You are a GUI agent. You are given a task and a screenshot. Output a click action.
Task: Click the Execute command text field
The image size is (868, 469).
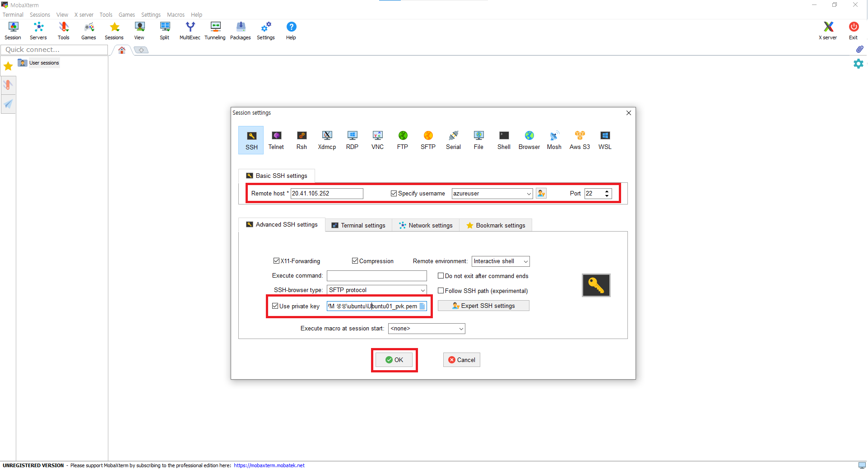coord(377,276)
